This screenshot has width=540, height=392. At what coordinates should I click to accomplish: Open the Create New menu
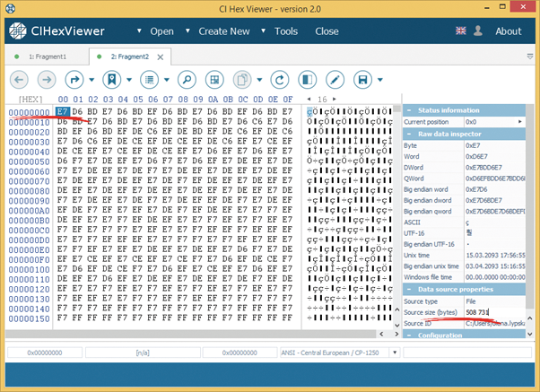224,31
